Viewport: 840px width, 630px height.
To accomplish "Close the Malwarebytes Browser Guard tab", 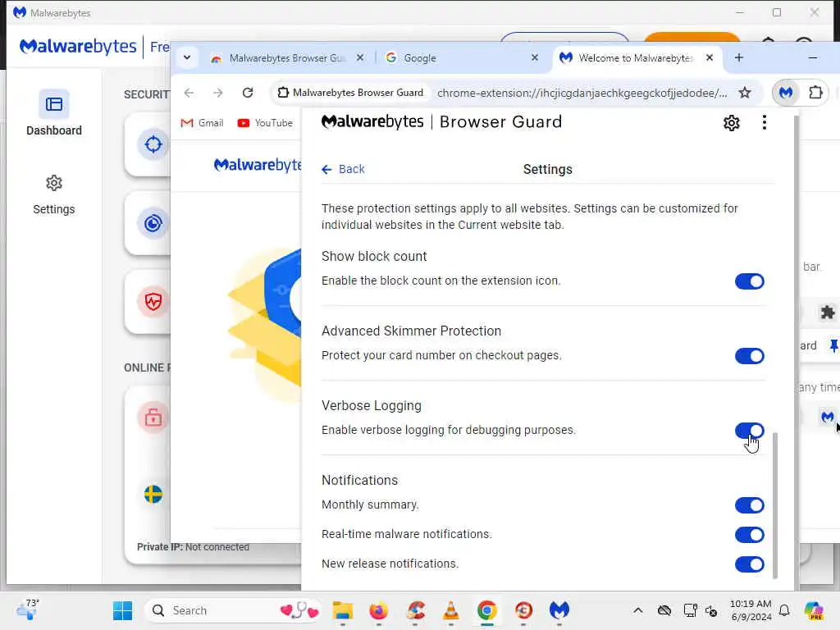I will pos(360,57).
